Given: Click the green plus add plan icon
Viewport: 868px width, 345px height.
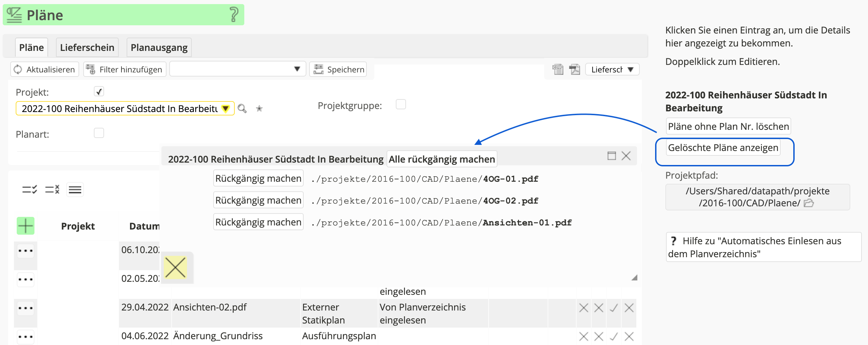Looking at the screenshot, I should click(x=26, y=226).
